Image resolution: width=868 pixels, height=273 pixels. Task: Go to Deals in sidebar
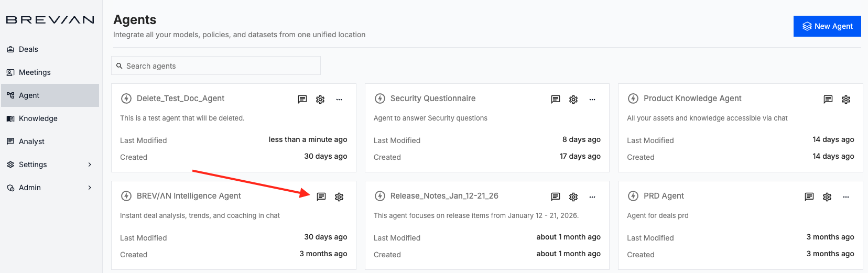28,49
